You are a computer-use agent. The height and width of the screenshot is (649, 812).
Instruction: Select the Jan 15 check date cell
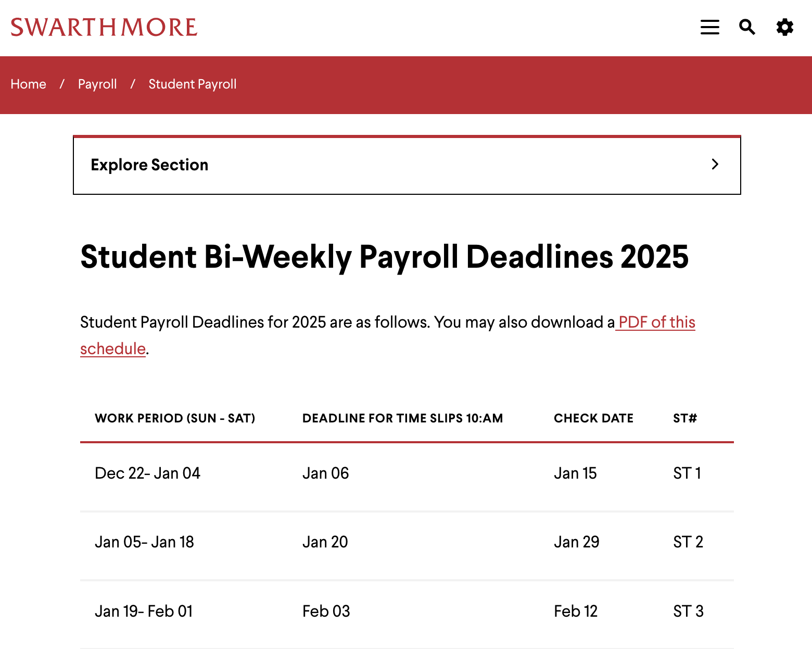click(575, 473)
